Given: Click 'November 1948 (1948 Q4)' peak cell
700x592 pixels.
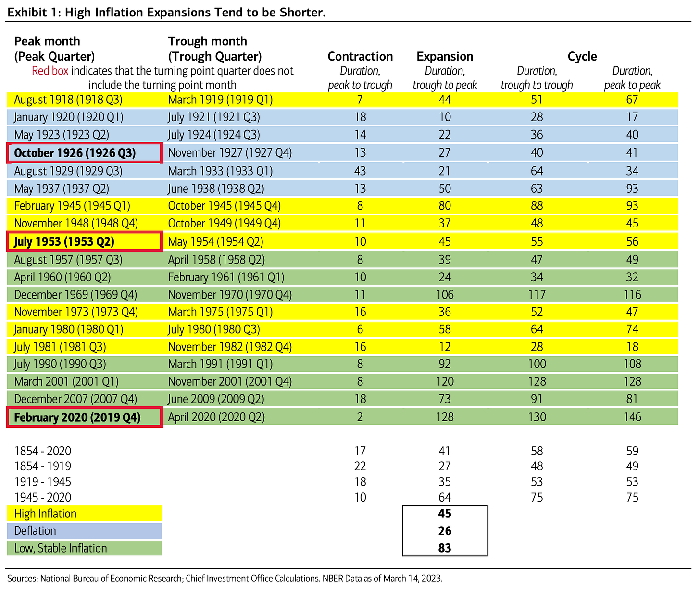Looking at the screenshot, I should pos(76,223).
